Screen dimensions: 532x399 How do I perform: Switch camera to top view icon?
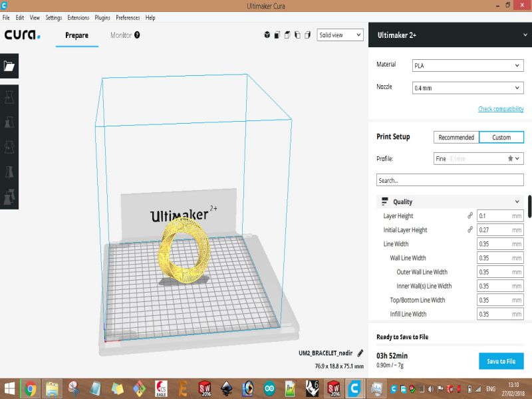[x=287, y=35]
